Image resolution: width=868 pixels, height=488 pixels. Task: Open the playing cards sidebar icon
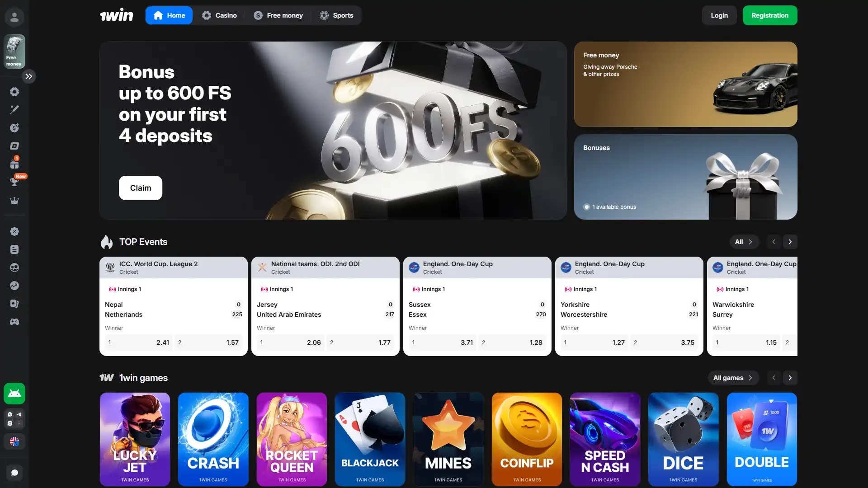[14, 304]
